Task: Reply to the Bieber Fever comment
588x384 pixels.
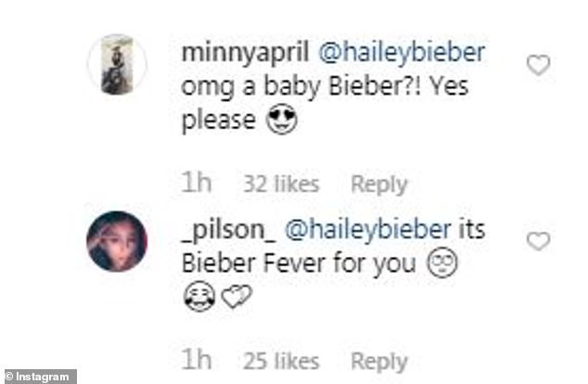Action: coord(379,361)
